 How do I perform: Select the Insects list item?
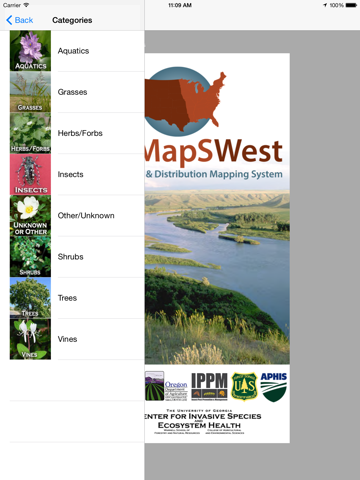click(77, 174)
